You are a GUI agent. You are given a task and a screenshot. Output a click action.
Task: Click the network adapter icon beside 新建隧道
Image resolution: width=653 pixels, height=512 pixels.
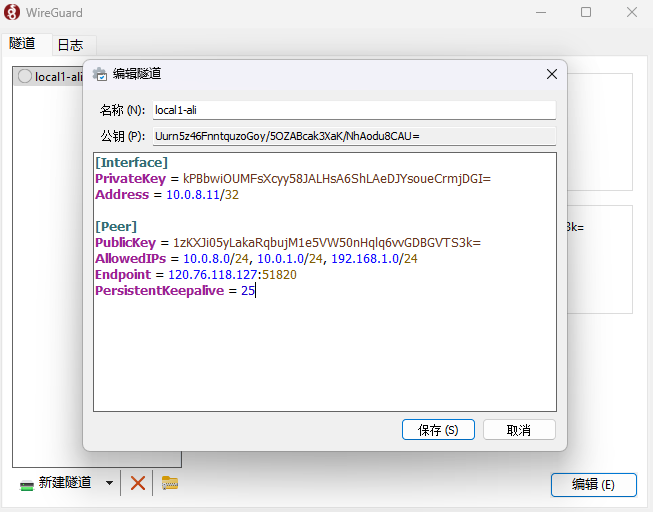[x=26, y=484]
